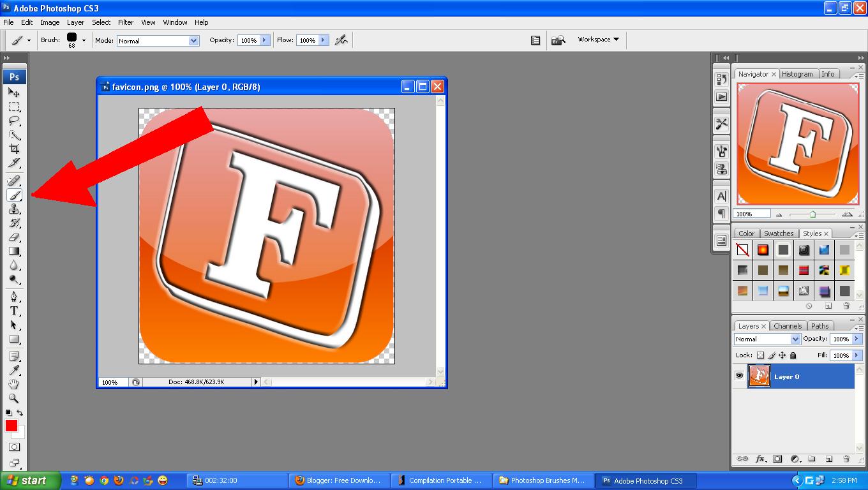
Task: Choose the History Brush tool
Action: [14, 223]
